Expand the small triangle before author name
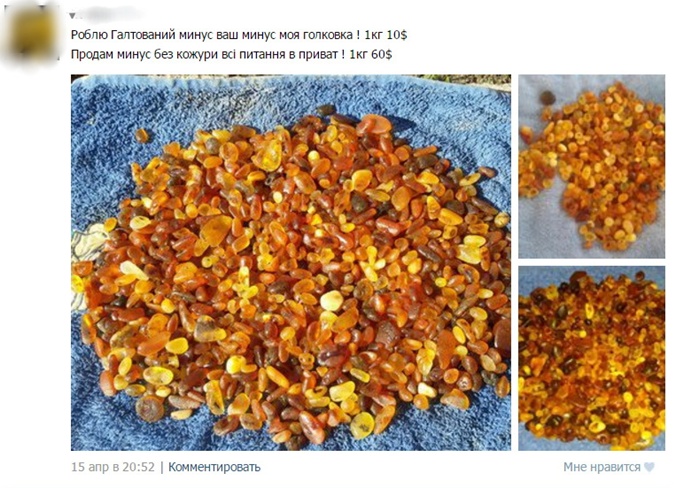The height and width of the screenshot is (488, 675). [72, 16]
